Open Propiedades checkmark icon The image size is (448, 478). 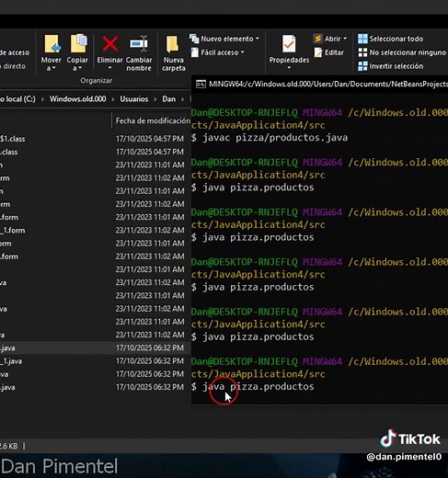coord(289,43)
